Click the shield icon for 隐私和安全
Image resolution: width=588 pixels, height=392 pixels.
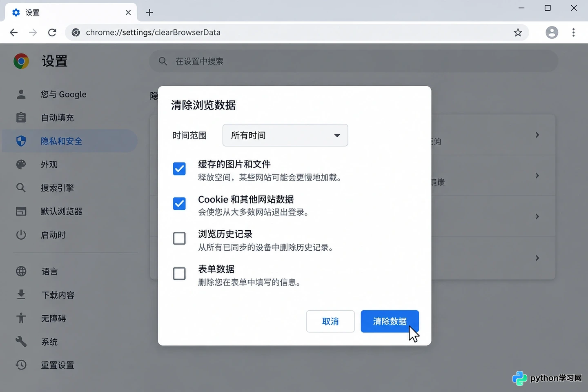click(21, 141)
